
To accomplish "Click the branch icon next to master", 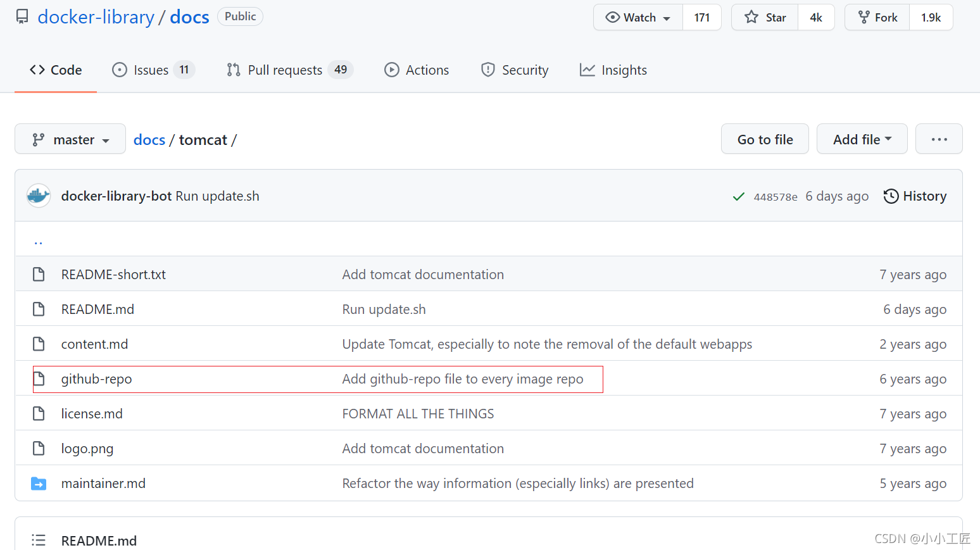I will point(39,139).
